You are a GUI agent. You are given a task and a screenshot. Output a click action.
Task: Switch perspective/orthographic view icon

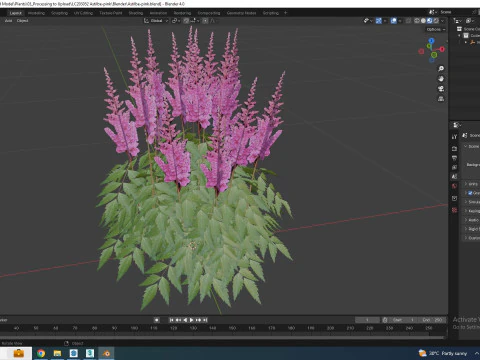point(441,99)
